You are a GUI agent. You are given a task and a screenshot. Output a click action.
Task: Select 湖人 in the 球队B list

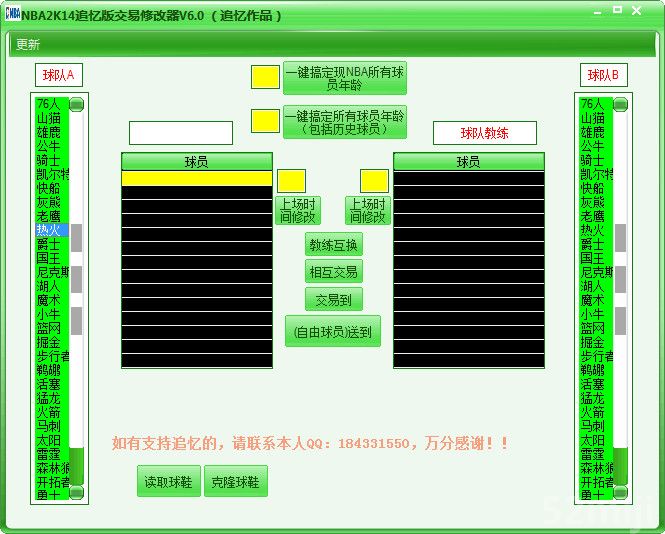pyautogui.click(x=593, y=286)
